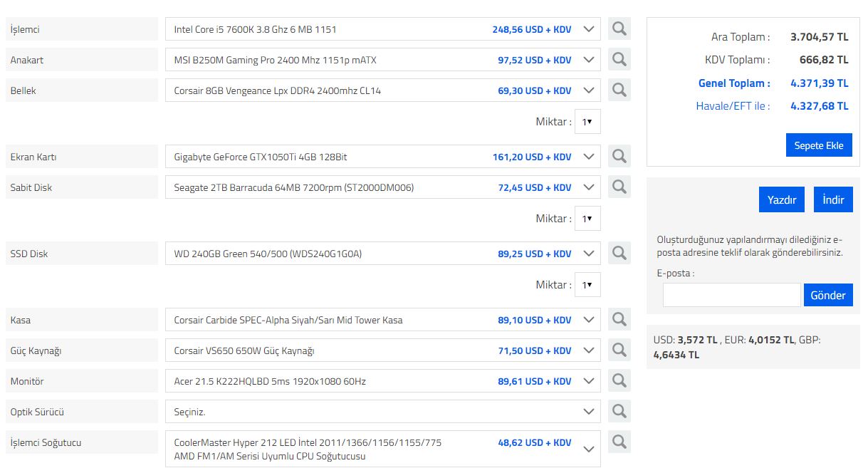Change Miktar quantity under Sabit Disk
Viewport: 868px width, 473px height.
pyautogui.click(x=587, y=219)
